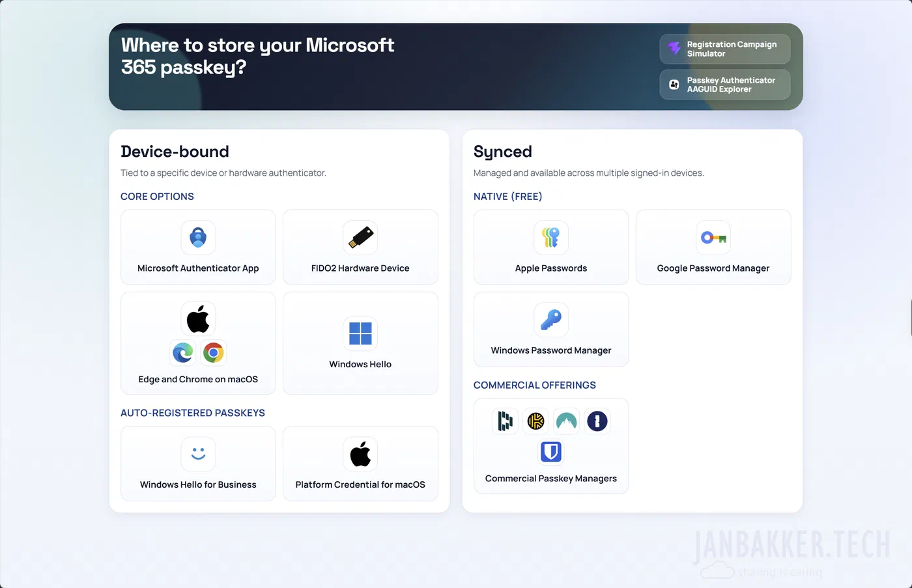
Task: Click the Synced heading
Action: click(x=503, y=152)
